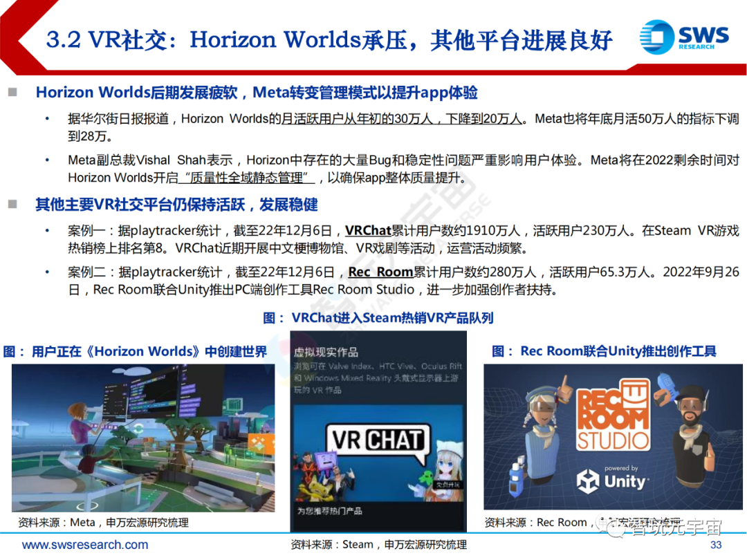Click "为您推荐热门产品" text in Steam image

click(330, 511)
